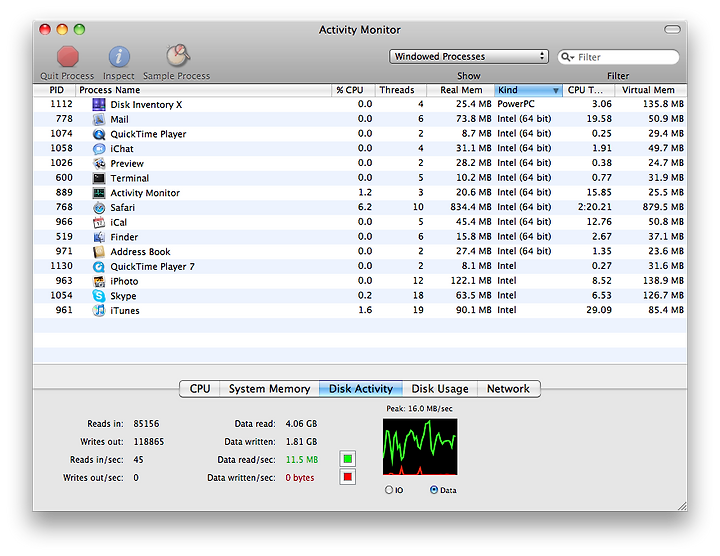The width and height of the screenshot is (720, 556).
Task: Select the Skype process name
Action: coord(123,296)
